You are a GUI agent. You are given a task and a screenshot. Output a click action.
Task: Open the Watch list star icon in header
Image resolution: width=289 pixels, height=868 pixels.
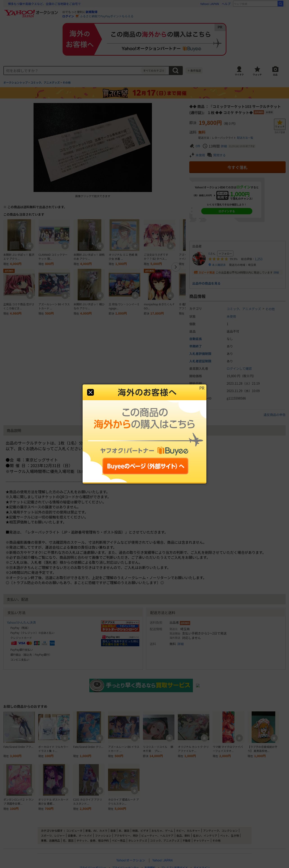(x=257, y=71)
